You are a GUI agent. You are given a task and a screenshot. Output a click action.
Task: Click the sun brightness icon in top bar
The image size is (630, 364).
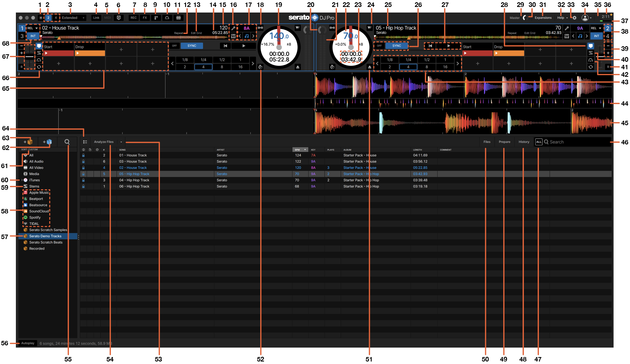click(x=41, y=18)
